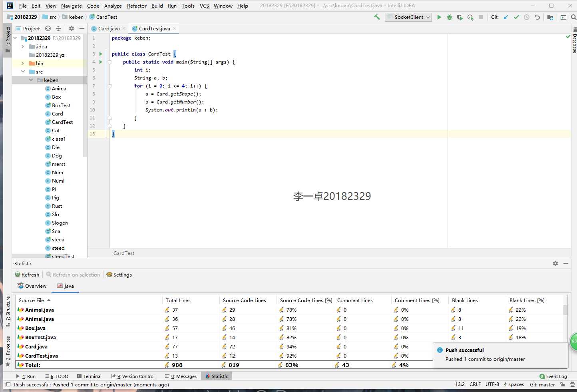Click the locate/scroll-from-source target icon
This screenshot has height=392, width=577.
click(x=48, y=28)
